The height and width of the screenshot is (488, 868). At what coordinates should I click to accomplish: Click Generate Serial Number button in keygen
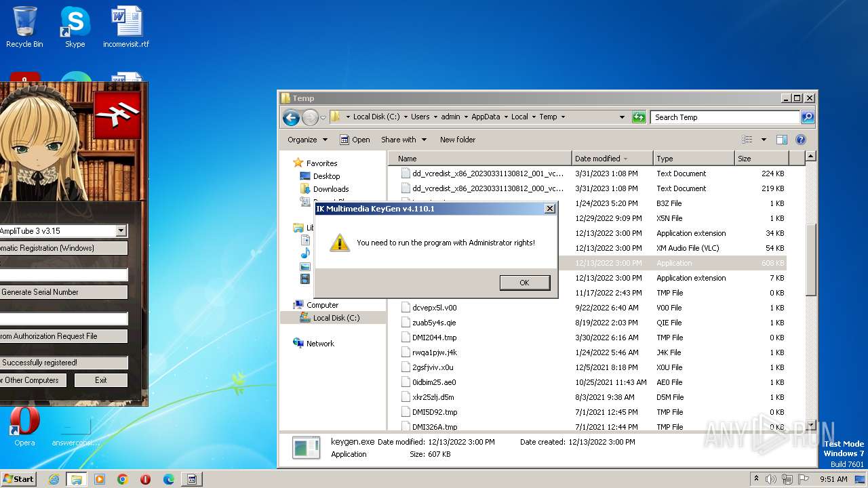click(x=64, y=292)
